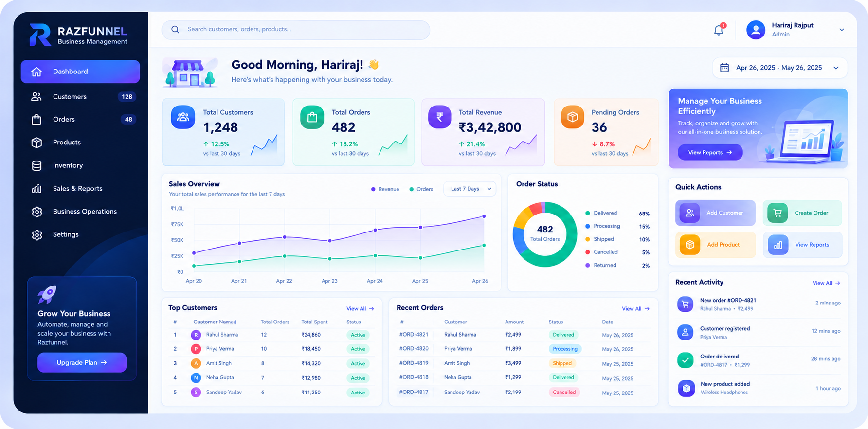Open Customers in the sidebar
Screen dimensions: 868x429
(x=80, y=97)
